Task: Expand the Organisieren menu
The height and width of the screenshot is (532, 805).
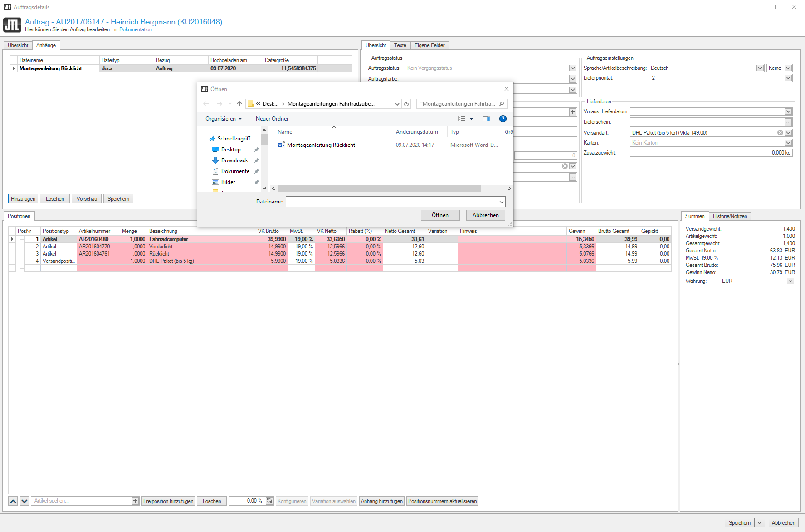Action: coord(223,119)
